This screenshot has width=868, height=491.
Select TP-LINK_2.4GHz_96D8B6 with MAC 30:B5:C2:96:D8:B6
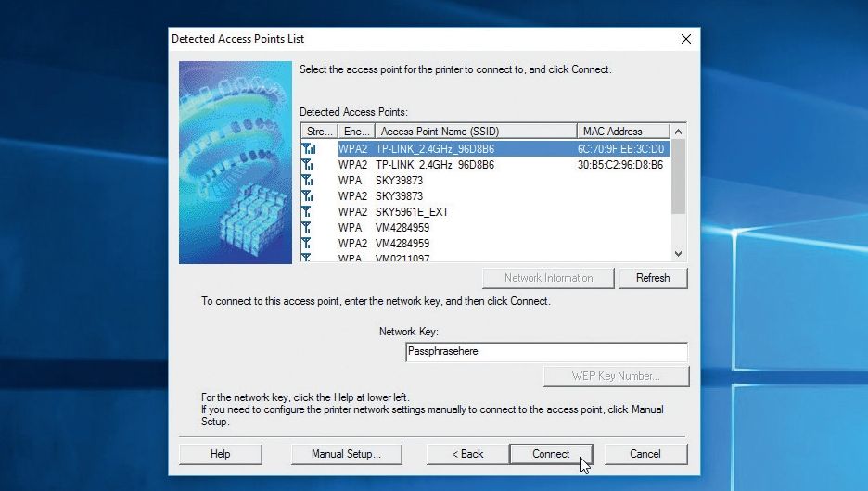(486, 165)
